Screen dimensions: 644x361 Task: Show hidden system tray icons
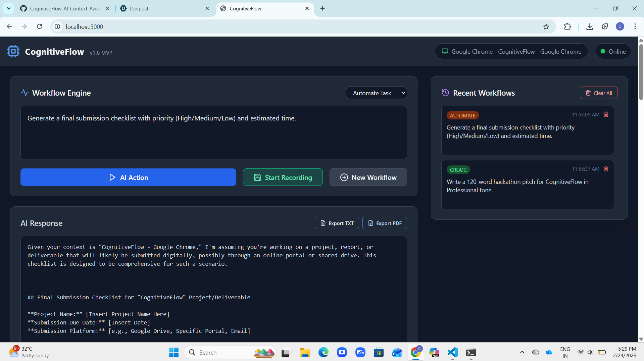(x=522, y=352)
